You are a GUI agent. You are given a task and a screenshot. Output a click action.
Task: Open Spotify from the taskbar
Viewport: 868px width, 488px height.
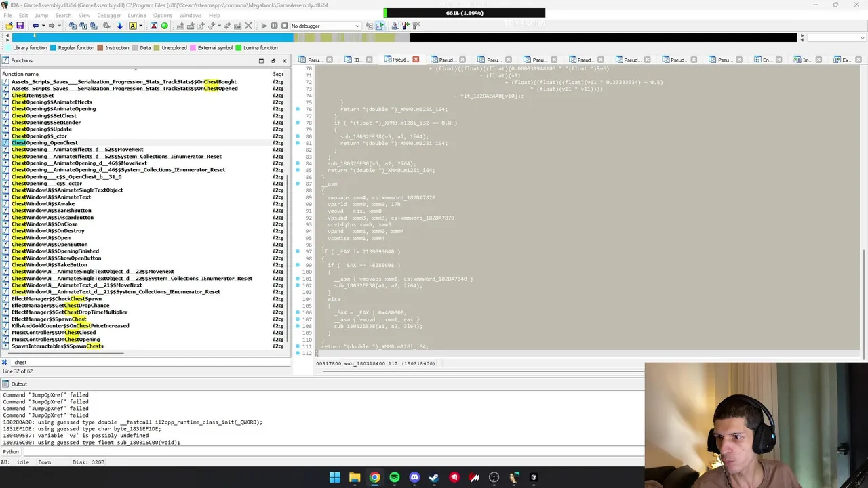pos(395,477)
